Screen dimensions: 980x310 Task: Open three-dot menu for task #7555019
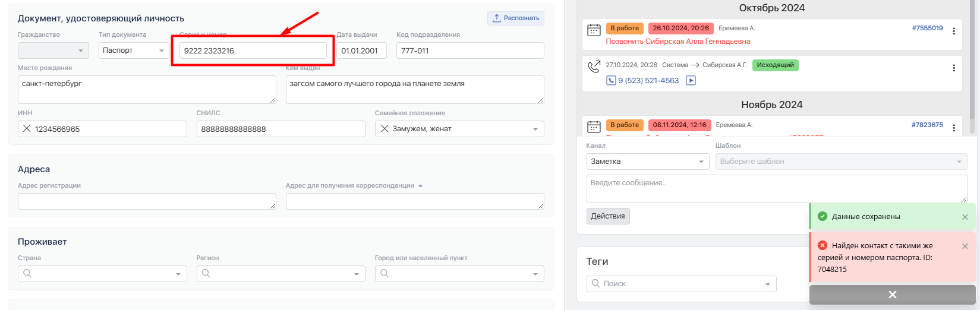coord(954,31)
